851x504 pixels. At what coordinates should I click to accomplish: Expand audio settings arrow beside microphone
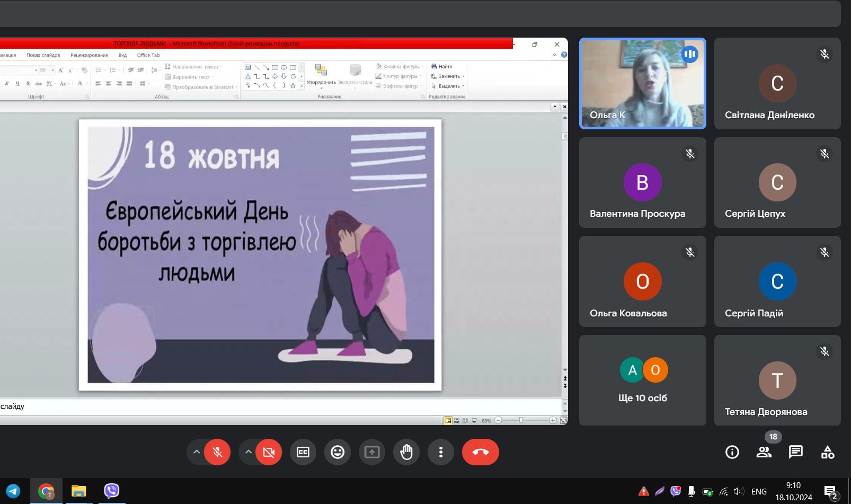coord(197,452)
